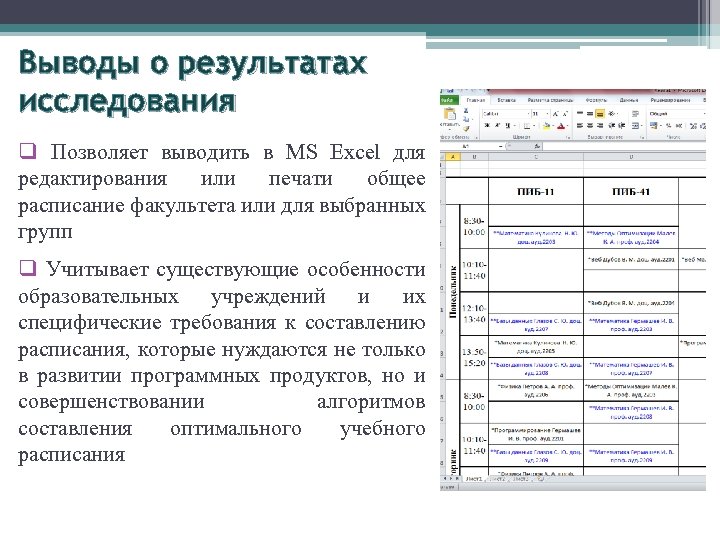Select the Top Align icon
Screen dimensions: 720x540
580,113
